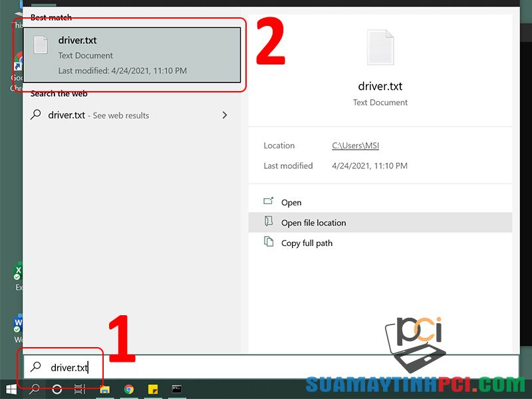Image resolution: width=532 pixels, height=399 pixels.
Task: Click the Excel desktop shortcut icon
Action: (19, 271)
